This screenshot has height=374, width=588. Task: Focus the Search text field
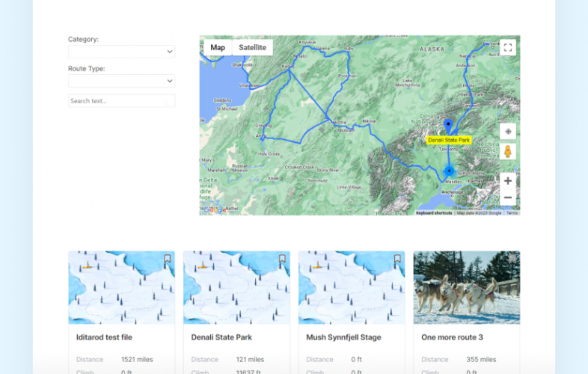pos(121,101)
